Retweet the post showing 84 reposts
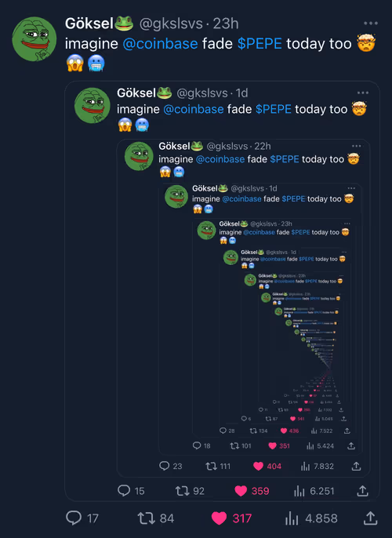 (146, 518)
